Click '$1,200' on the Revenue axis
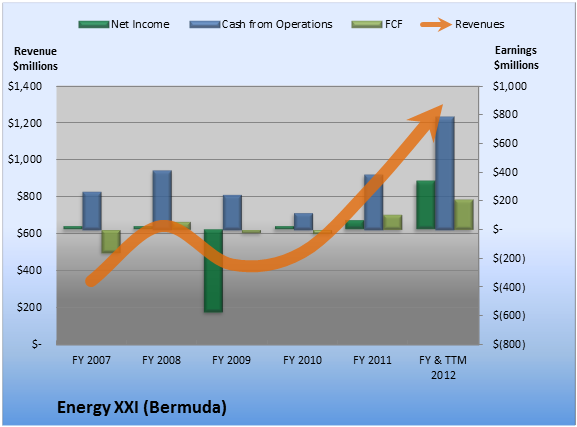The height and width of the screenshot is (427, 577). tap(25, 123)
